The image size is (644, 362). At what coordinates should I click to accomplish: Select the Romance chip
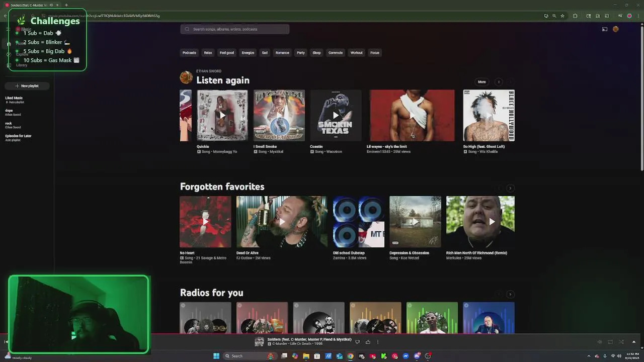pos(282,53)
